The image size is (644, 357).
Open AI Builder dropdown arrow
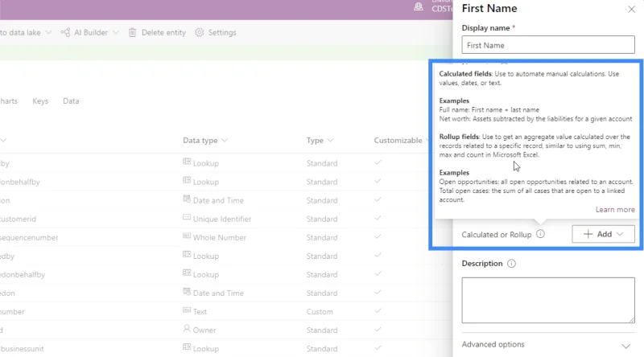116,32
